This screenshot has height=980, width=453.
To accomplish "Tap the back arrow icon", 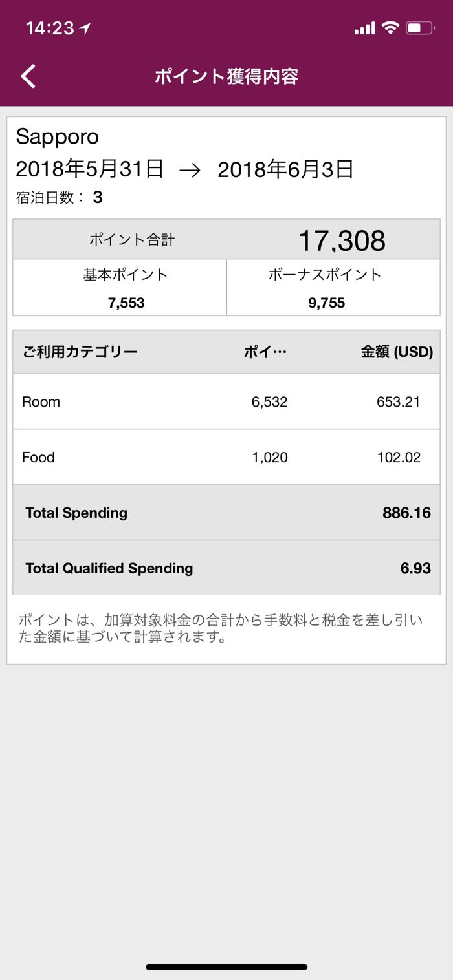I will click(x=28, y=76).
